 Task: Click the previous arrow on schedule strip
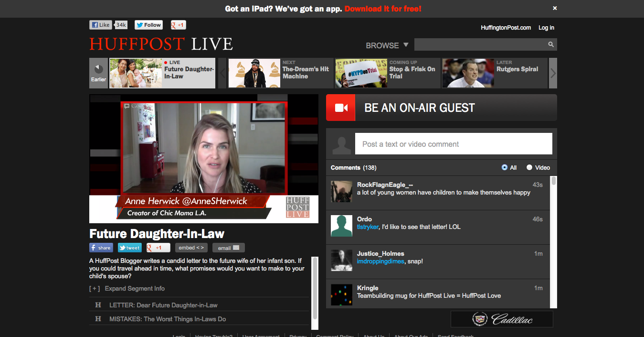222,73
